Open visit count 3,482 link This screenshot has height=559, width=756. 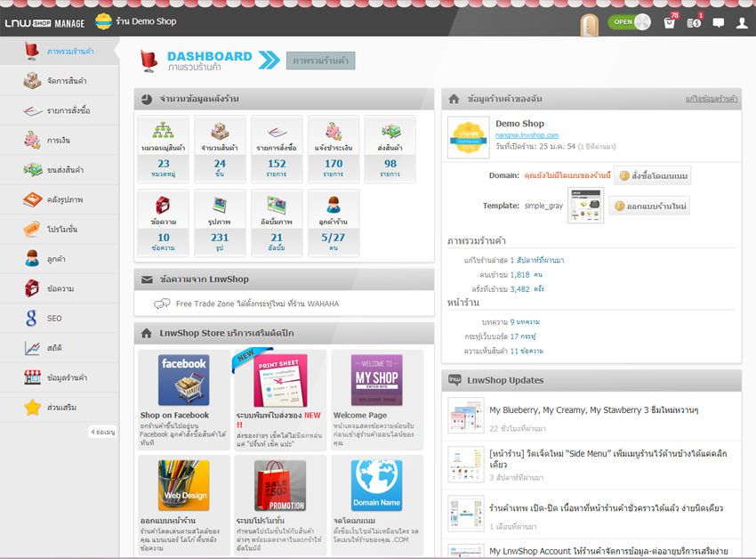527,289
